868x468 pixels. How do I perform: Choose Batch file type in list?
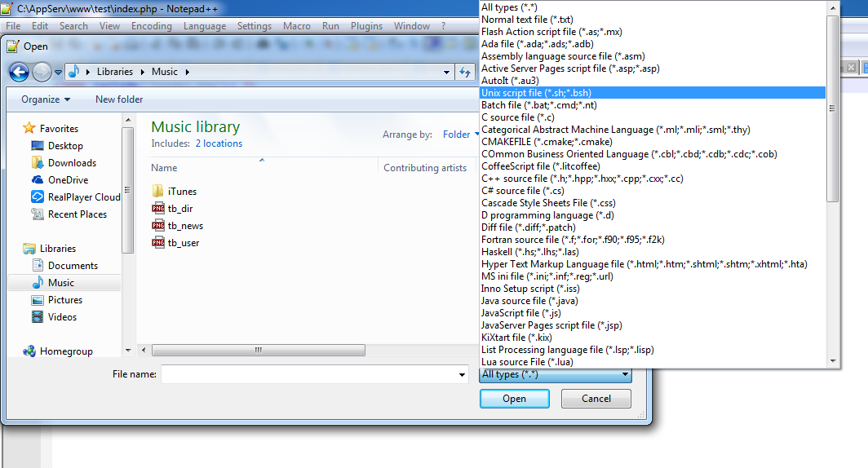pos(653,105)
